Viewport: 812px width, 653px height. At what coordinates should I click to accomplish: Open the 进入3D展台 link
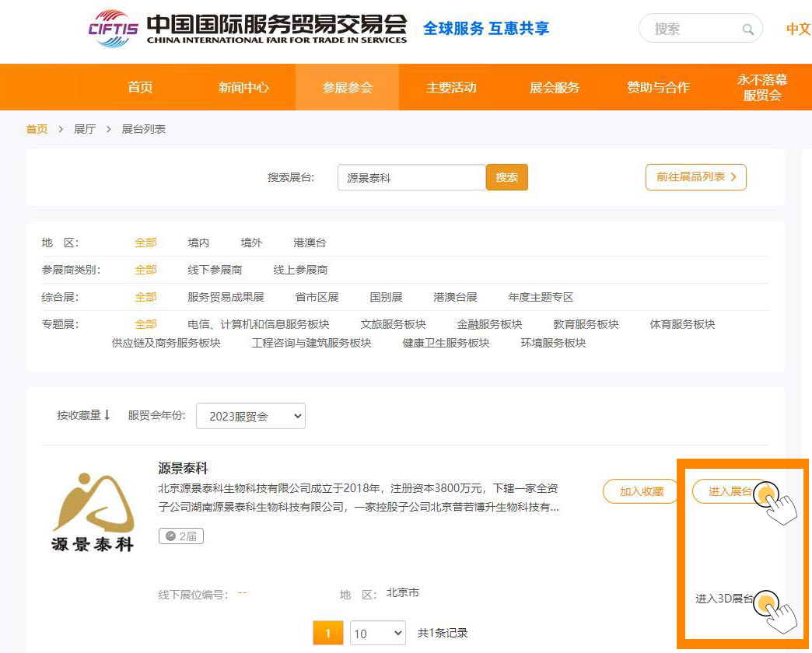[724, 599]
